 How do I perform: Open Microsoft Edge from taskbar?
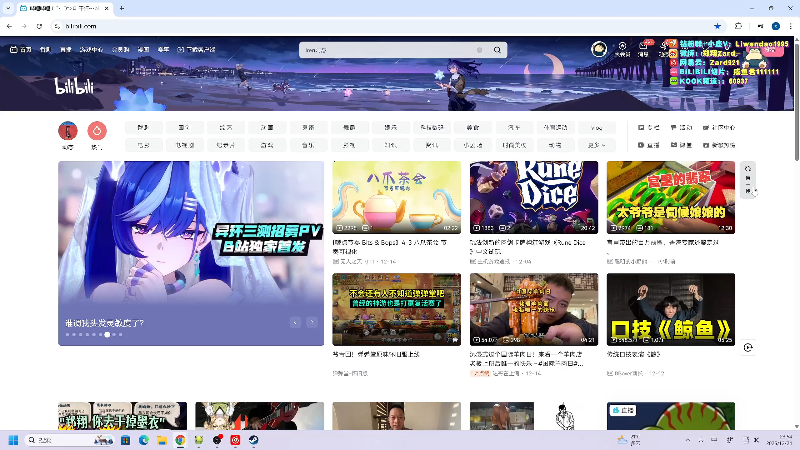coord(143,440)
